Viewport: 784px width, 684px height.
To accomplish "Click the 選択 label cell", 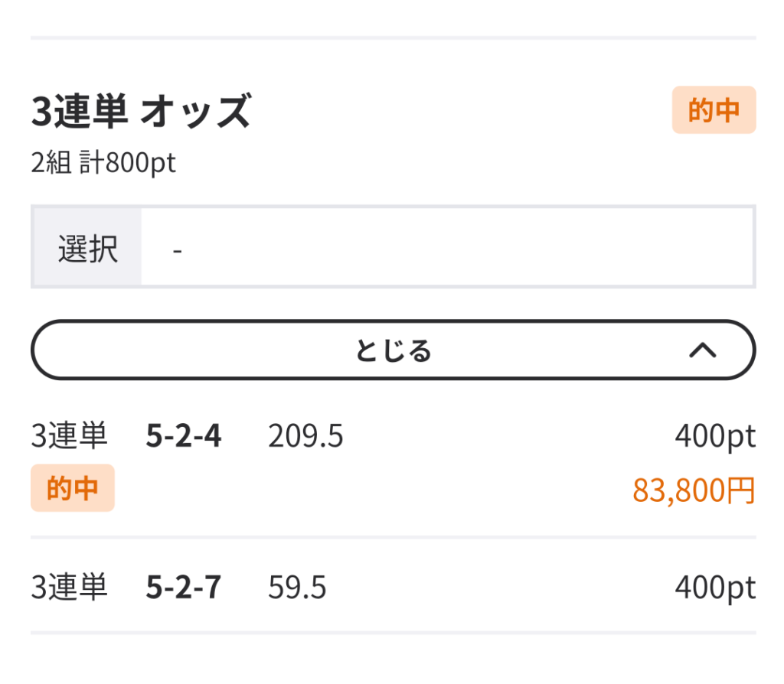I will pos(87,247).
